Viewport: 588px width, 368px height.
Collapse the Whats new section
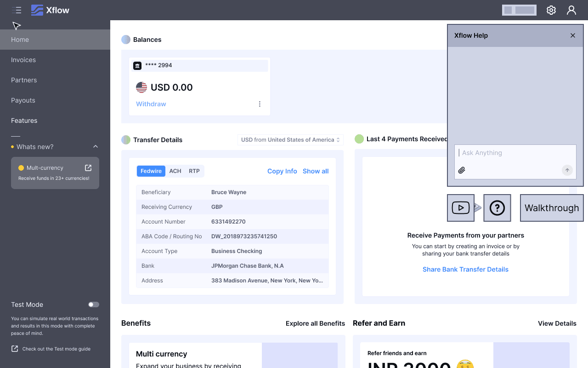(96, 147)
